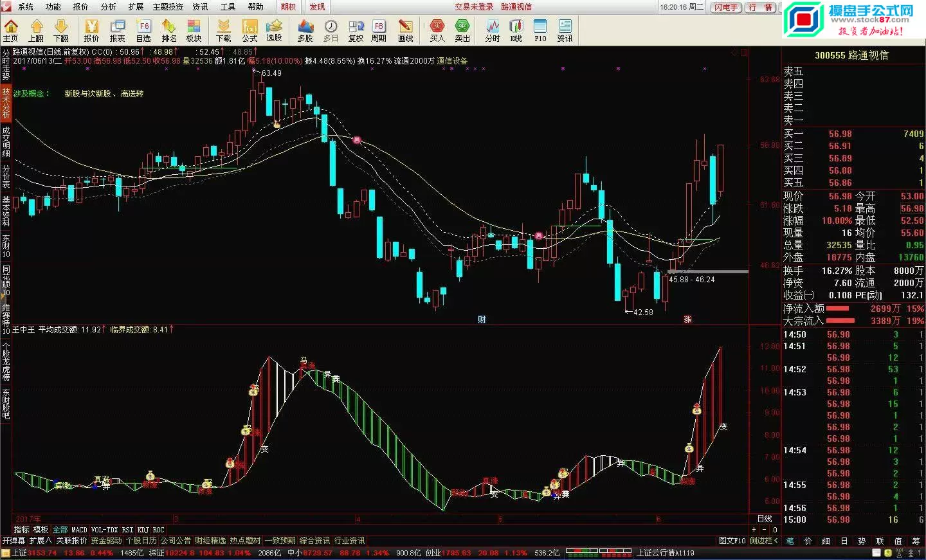926x560 pixels.
Task: Click the yellow icon left of 上证 index
Action: pyautogui.click(x=6, y=553)
